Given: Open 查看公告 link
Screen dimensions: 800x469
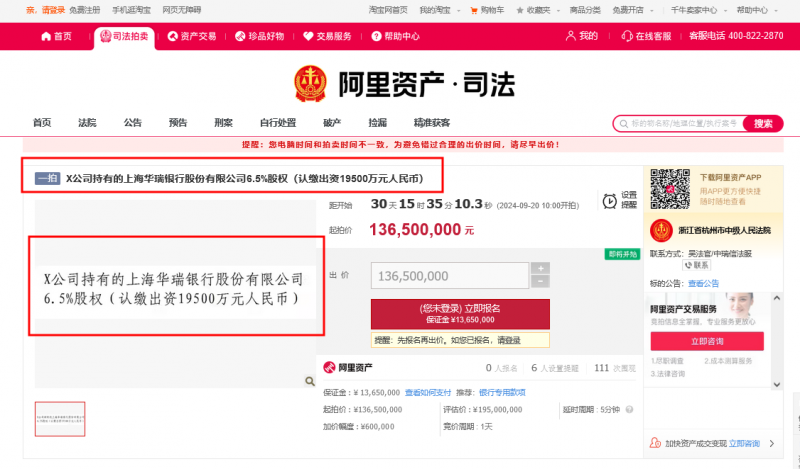Looking at the screenshot, I should pos(703,283).
